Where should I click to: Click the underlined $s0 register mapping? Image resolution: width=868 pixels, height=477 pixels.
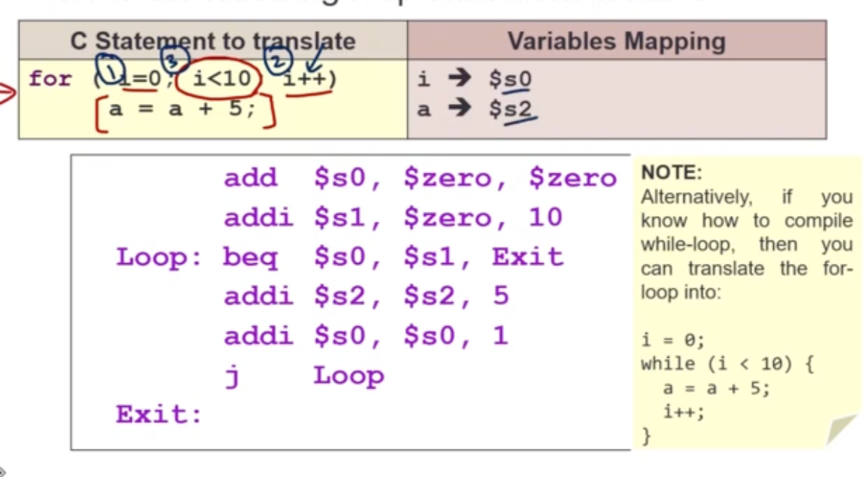coord(511,79)
